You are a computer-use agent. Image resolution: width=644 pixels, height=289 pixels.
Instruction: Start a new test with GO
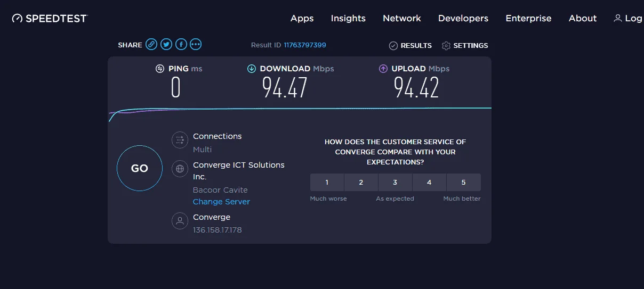click(x=140, y=168)
